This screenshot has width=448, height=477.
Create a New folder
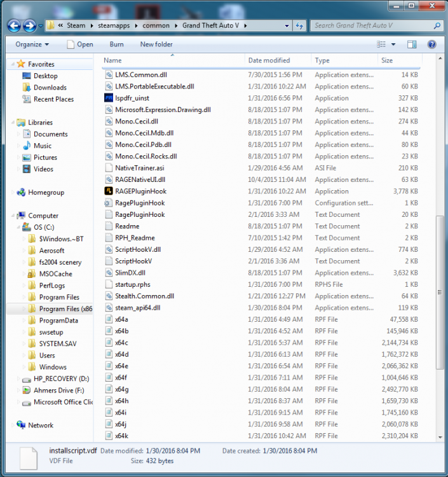(156, 45)
